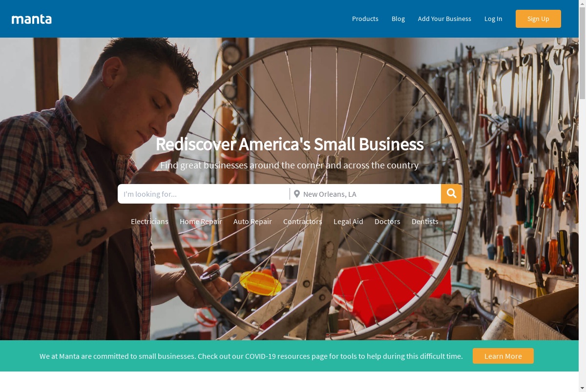Browse the Legal Aid category

click(348, 222)
